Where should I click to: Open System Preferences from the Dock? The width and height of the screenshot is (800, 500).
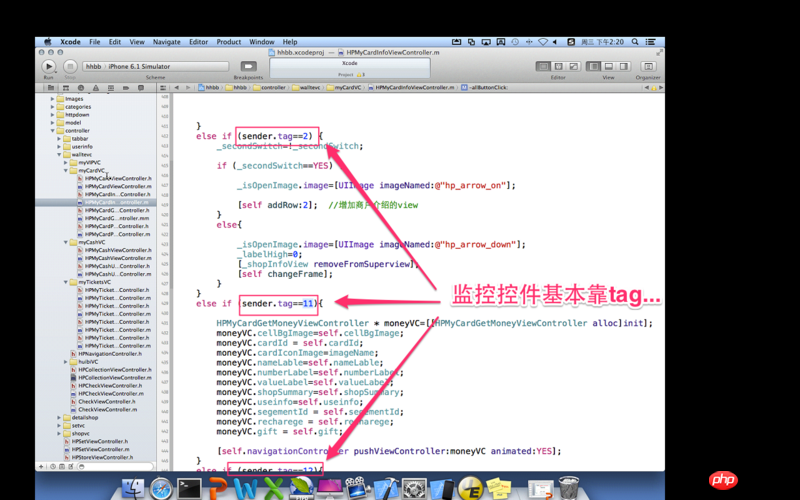click(x=414, y=489)
